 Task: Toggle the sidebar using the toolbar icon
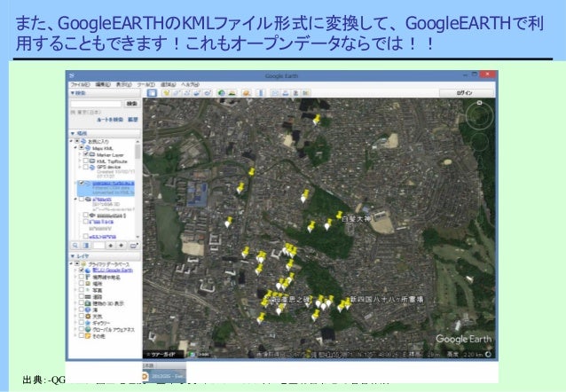point(152,93)
